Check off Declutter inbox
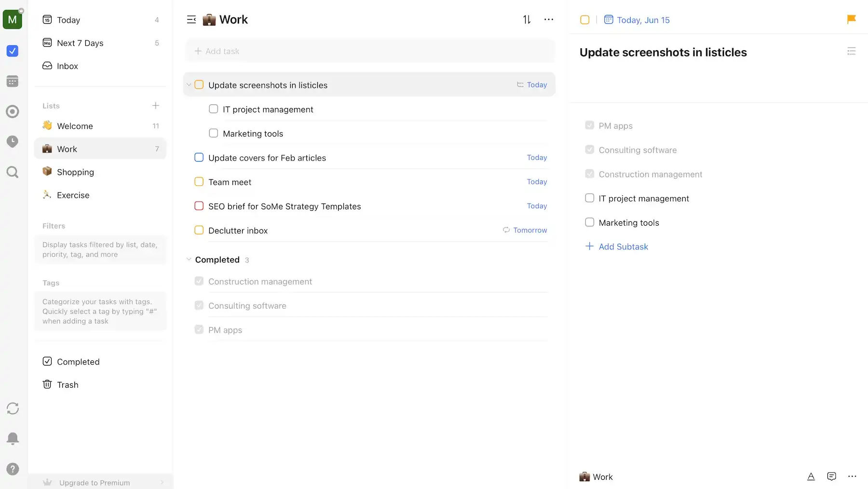This screenshot has height=489, width=868. [x=199, y=230]
